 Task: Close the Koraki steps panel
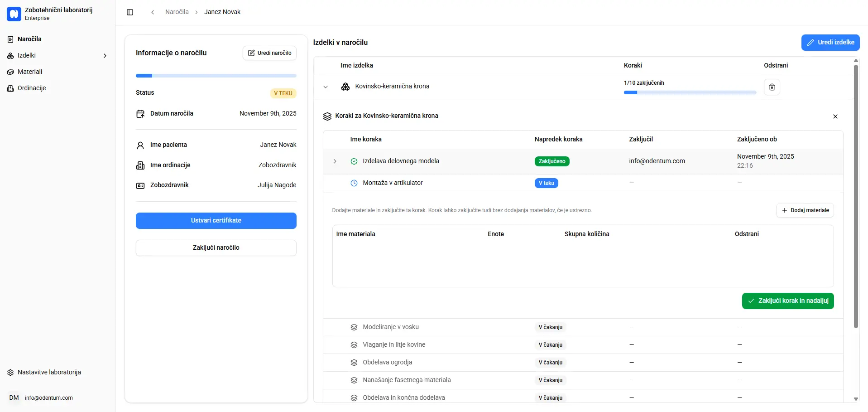coord(835,116)
